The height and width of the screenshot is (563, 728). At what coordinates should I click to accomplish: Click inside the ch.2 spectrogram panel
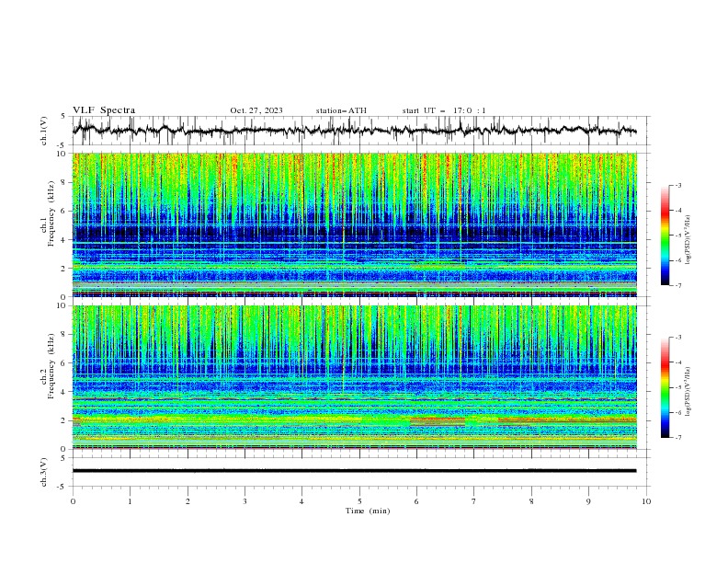[355, 377]
